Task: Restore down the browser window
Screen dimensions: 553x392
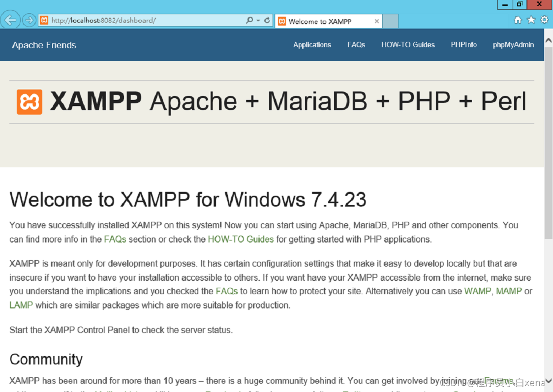Action: (x=520, y=4)
